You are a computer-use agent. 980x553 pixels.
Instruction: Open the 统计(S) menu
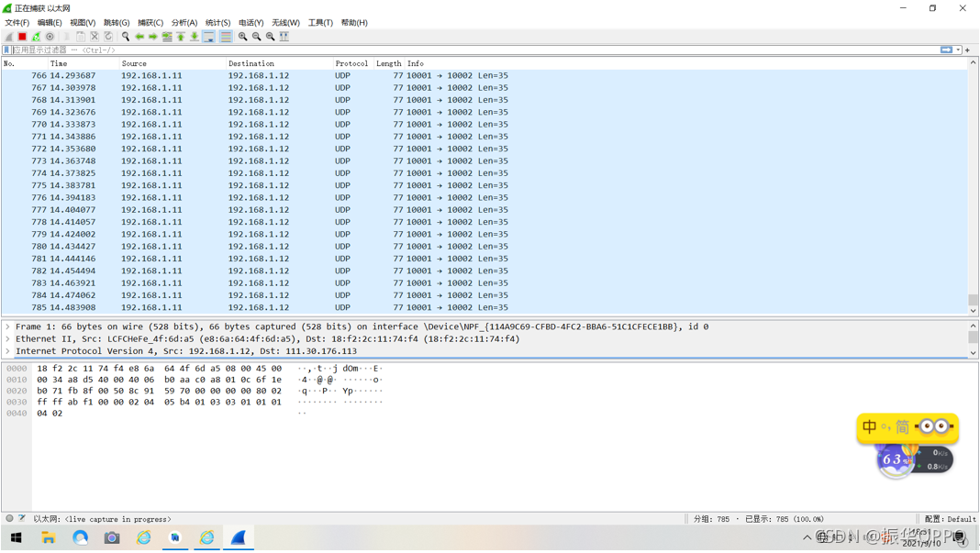pos(217,23)
